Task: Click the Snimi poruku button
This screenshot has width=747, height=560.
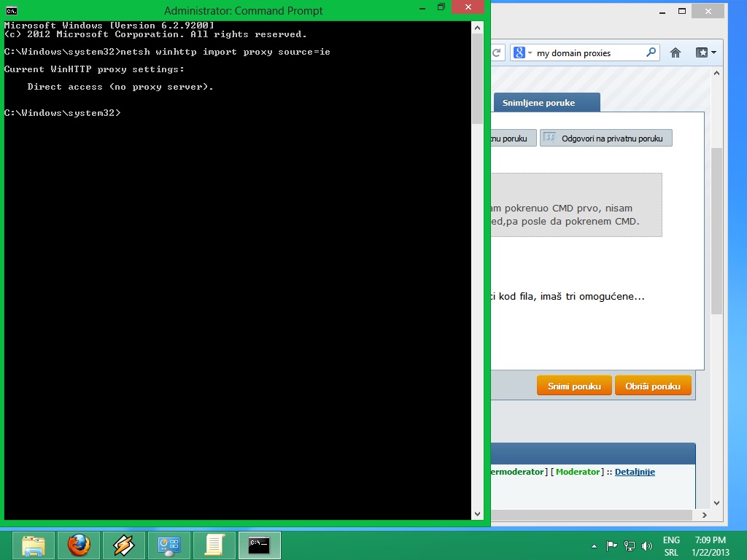Action: tap(574, 386)
